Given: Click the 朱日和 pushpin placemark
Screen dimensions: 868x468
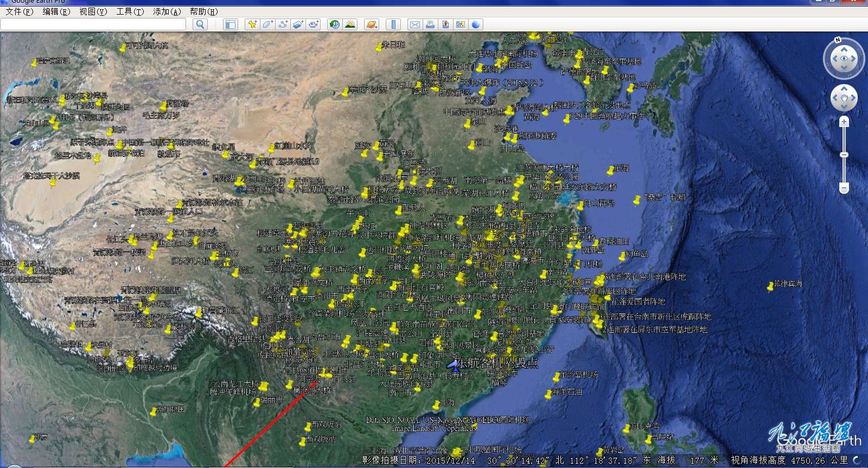Looking at the screenshot, I should point(379,48).
